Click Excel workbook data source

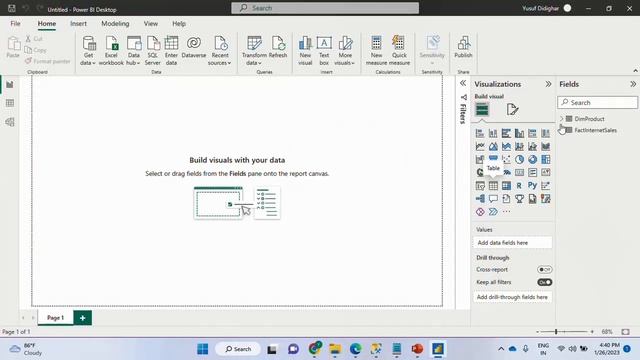coord(111,51)
